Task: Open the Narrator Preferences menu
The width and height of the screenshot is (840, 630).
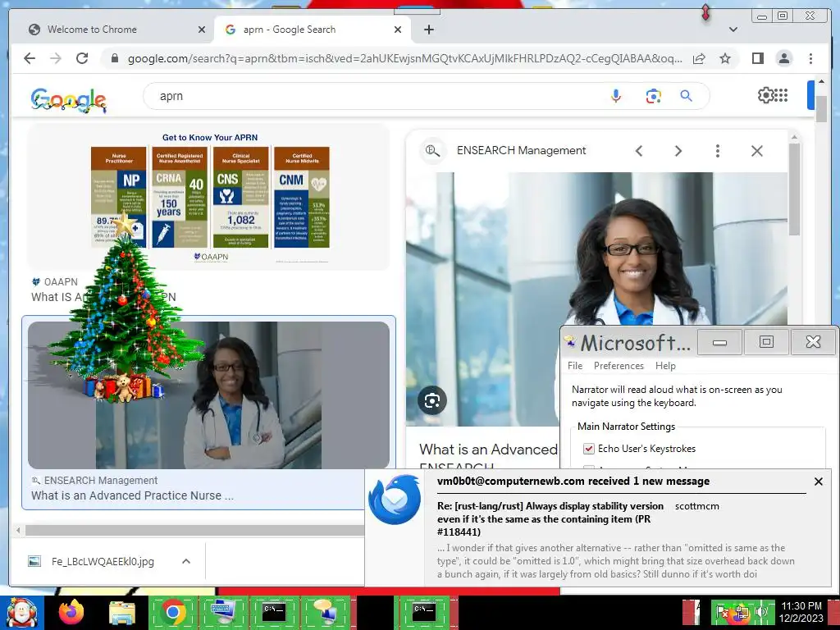Action: point(619,366)
